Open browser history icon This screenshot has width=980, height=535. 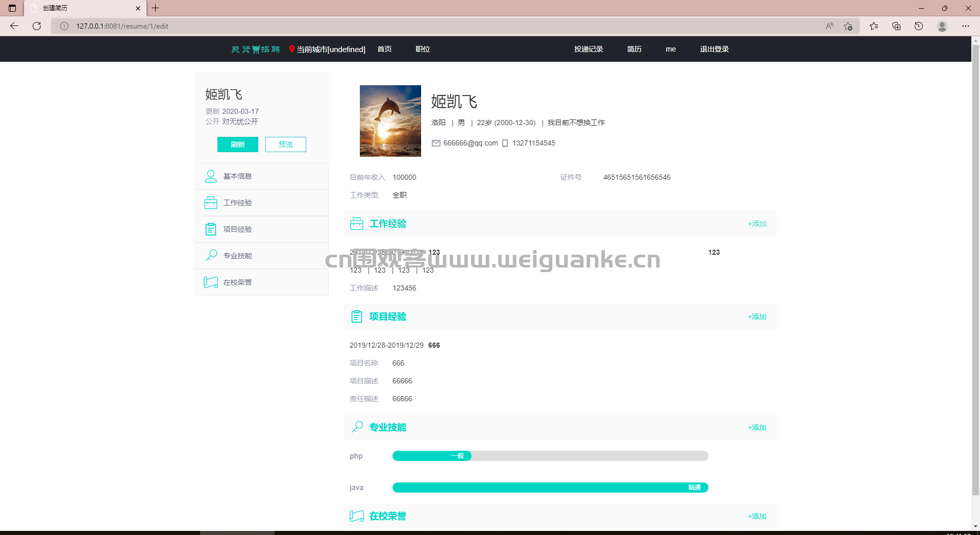click(919, 26)
